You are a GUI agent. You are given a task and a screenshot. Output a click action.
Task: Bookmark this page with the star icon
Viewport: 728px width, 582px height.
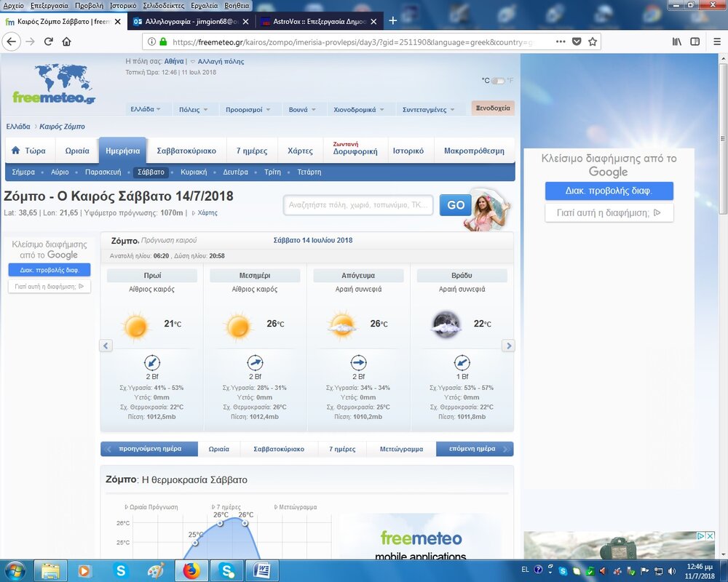click(593, 41)
